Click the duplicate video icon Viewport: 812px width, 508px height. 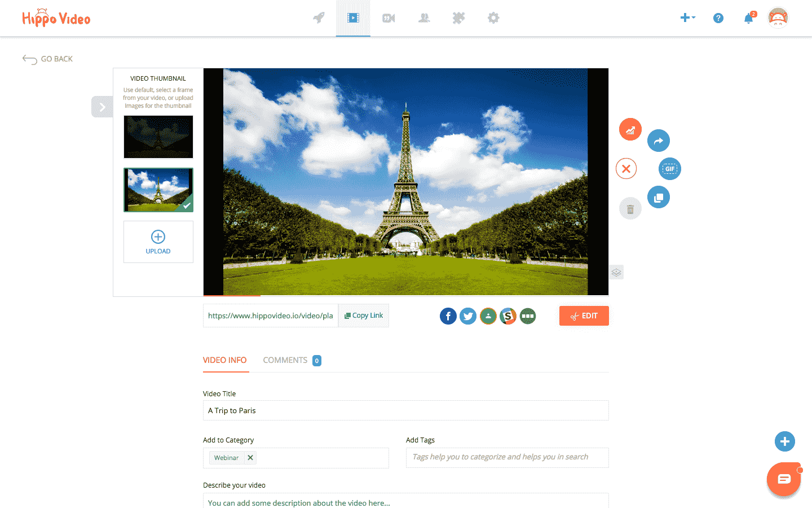pyautogui.click(x=658, y=196)
